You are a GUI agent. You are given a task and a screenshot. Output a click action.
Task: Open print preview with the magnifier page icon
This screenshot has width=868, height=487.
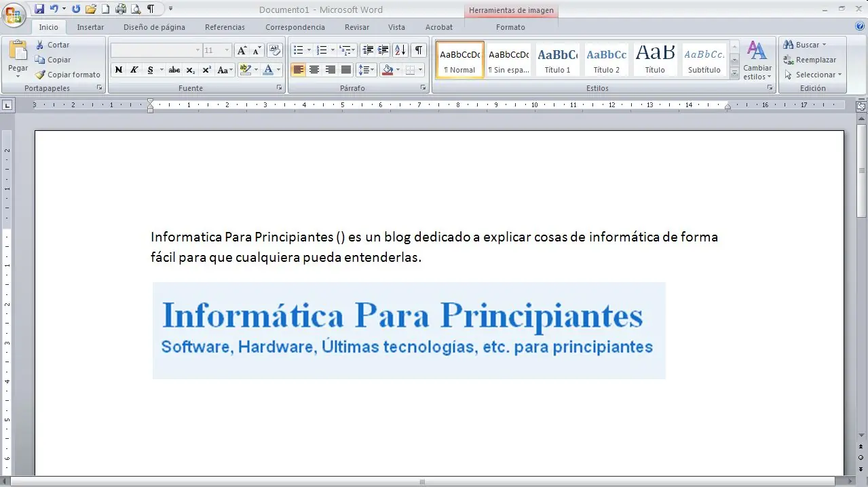point(136,9)
